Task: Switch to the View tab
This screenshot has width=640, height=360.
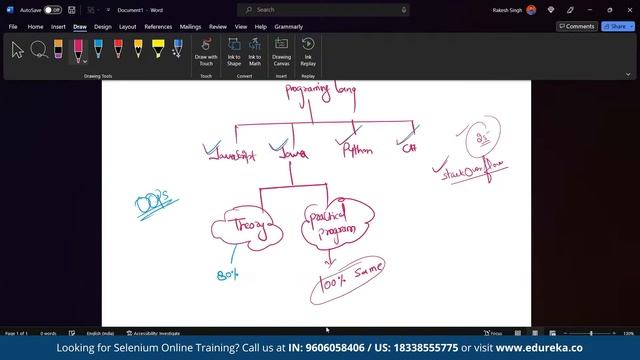Action: pyautogui.click(x=240, y=27)
